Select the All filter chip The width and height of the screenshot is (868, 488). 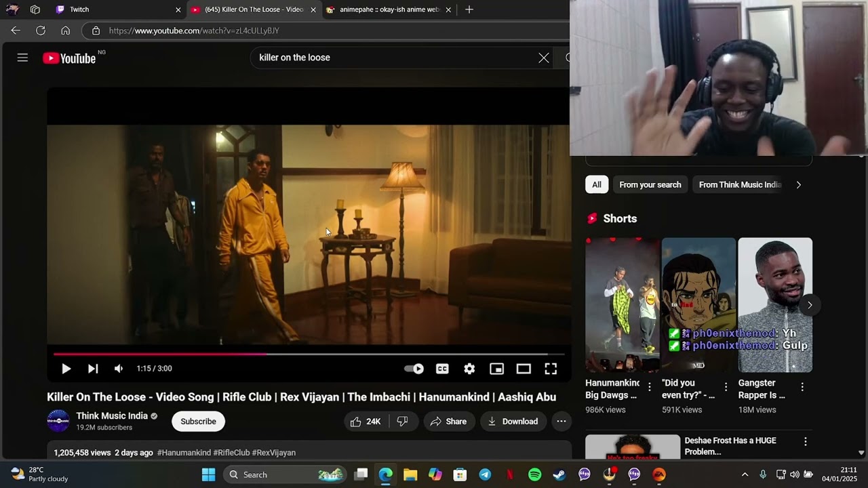[x=597, y=184]
